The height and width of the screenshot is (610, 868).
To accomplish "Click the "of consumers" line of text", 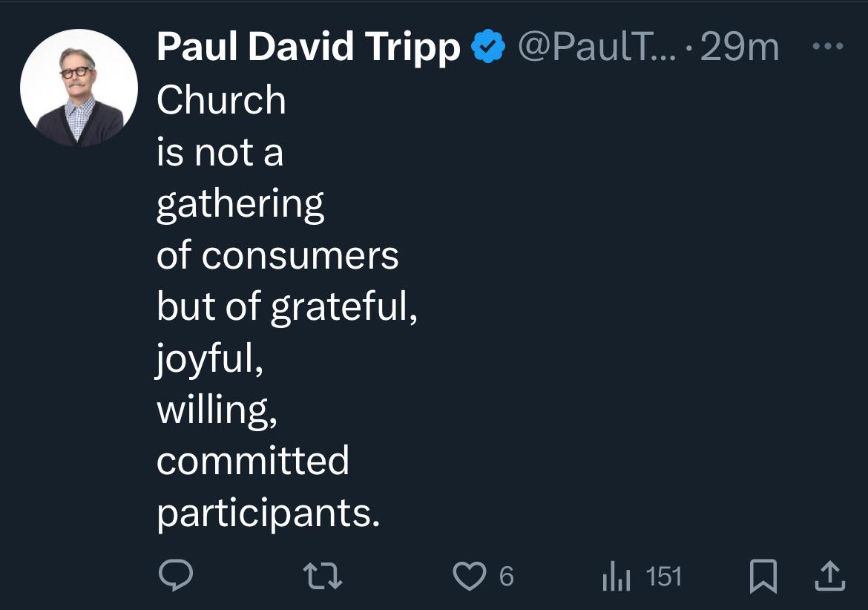I will tap(277, 255).
